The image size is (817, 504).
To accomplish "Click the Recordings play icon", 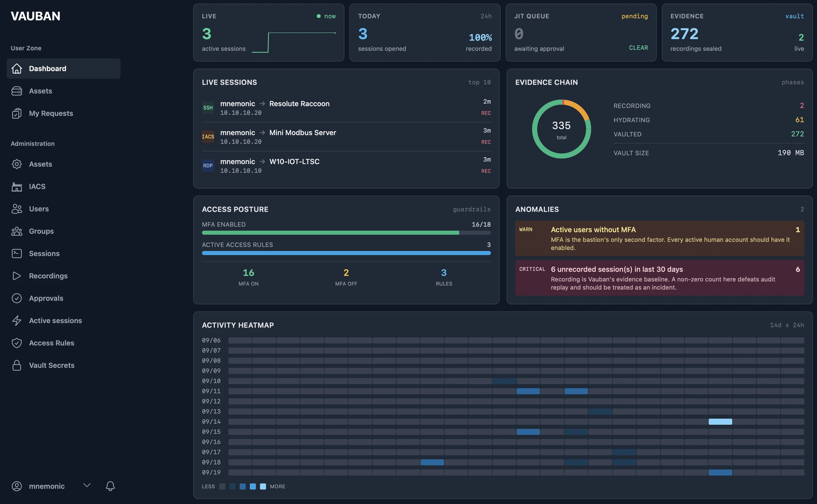I will click(x=17, y=276).
